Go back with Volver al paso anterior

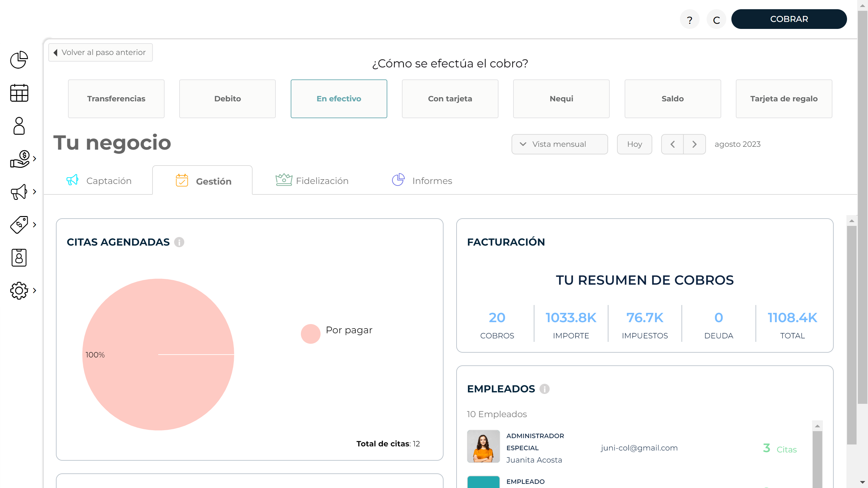point(100,52)
